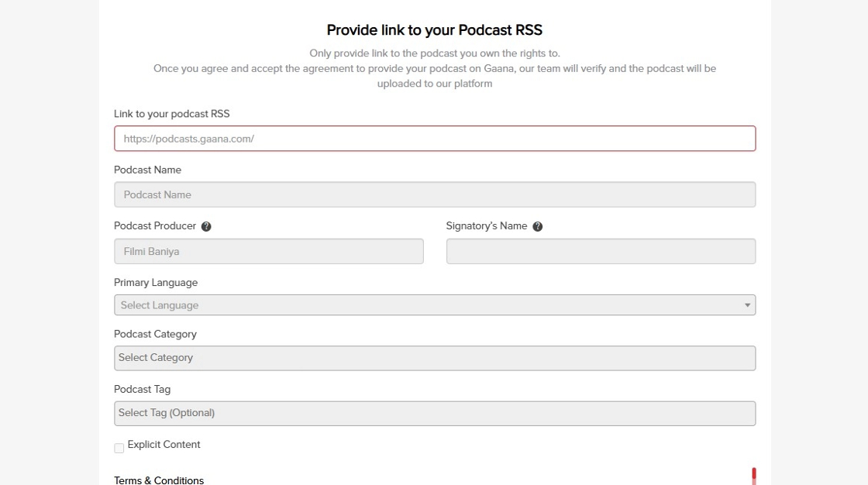The image size is (868, 485).
Task: Click the Filmi Baniya producer field
Action: pos(268,251)
